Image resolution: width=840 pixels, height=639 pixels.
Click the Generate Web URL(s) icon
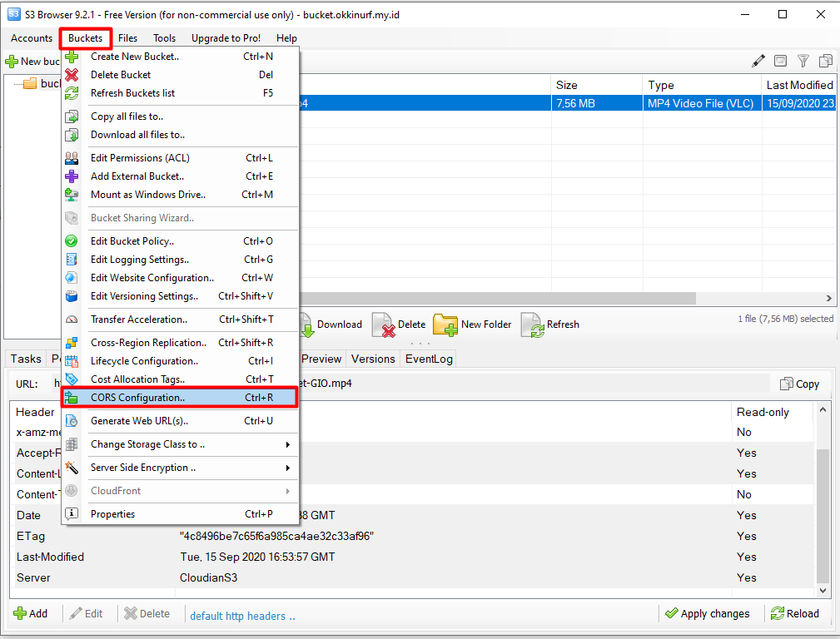click(x=72, y=421)
